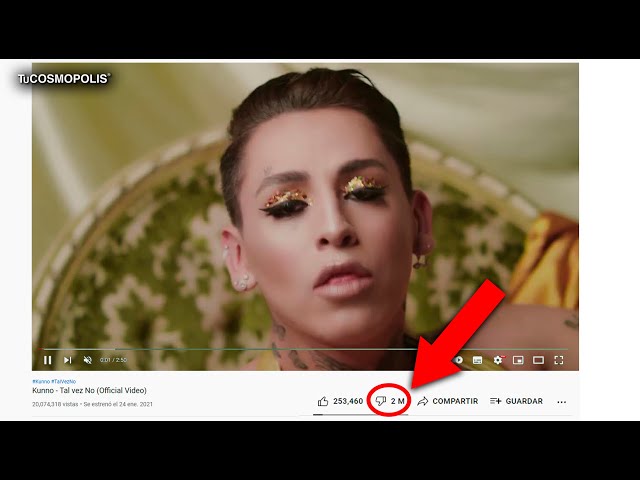Click the 253,460 likes count
Screen dimensions: 640x480
pyautogui.click(x=348, y=401)
